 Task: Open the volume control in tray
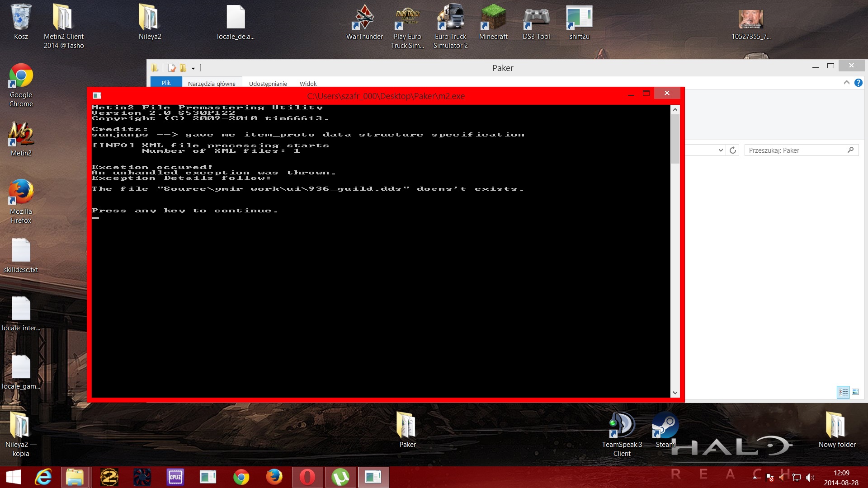(x=810, y=478)
